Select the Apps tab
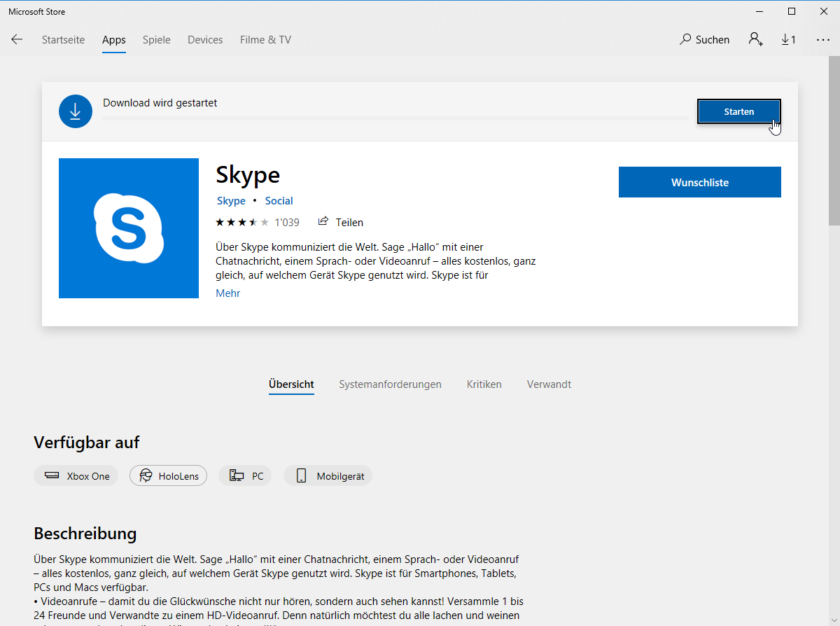Image resolution: width=840 pixels, height=626 pixels. click(x=114, y=40)
